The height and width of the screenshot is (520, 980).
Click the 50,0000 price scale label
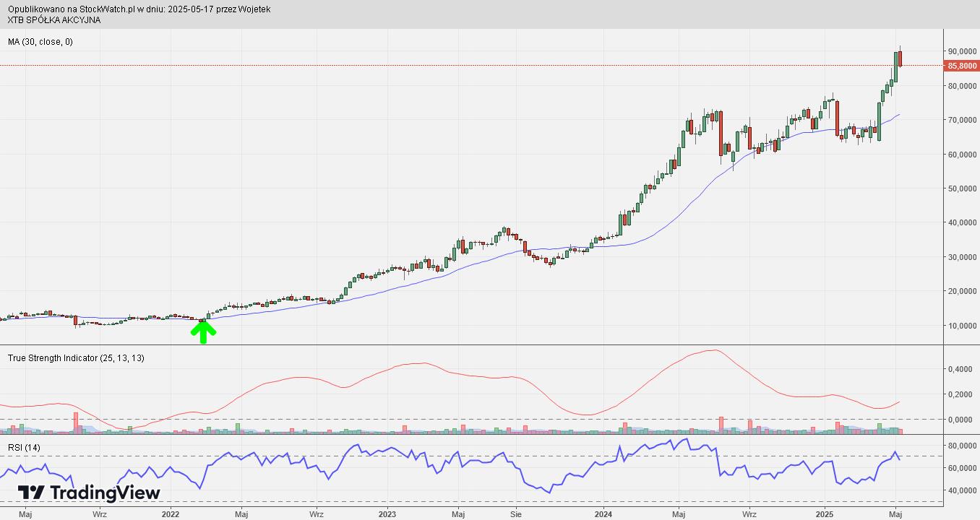point(963,188)
